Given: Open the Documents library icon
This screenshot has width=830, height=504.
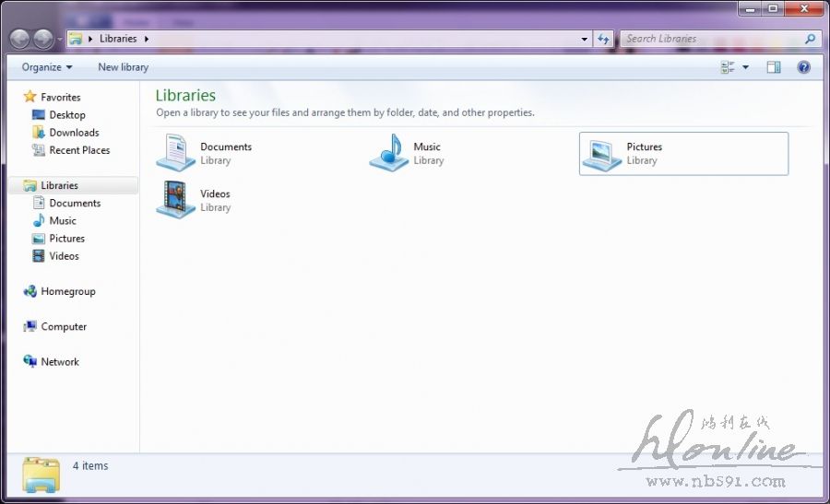Looking at the screenshot, I should (175, 153).
